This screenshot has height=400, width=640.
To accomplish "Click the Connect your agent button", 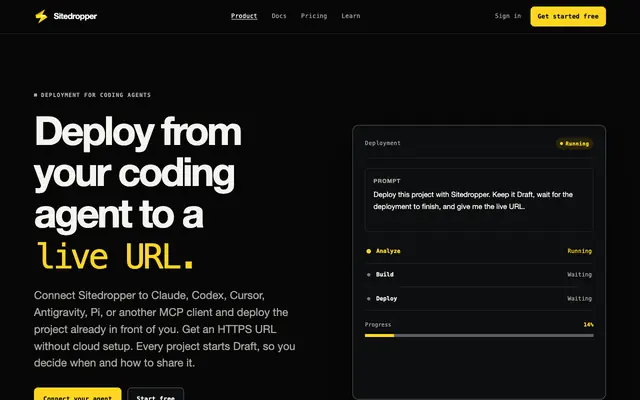I will (78, 394).
